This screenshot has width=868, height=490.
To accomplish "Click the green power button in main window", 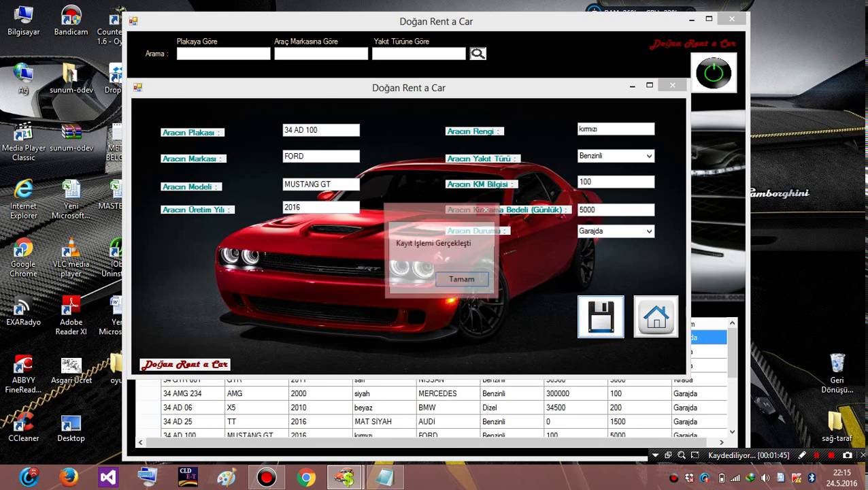I will pyautogui.click(x=714, y=72).
